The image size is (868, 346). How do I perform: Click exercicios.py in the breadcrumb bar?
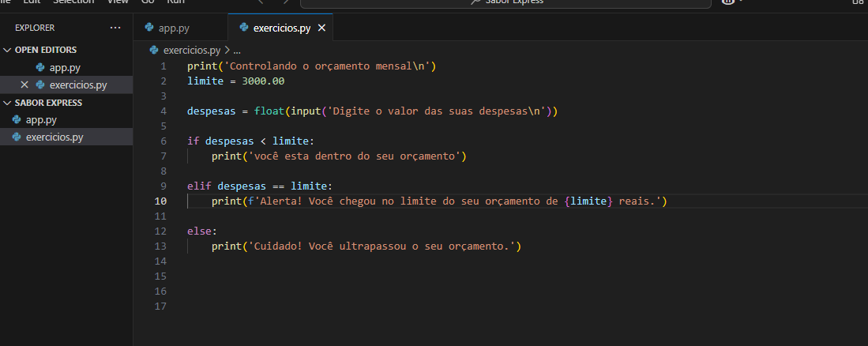(192, 50)
